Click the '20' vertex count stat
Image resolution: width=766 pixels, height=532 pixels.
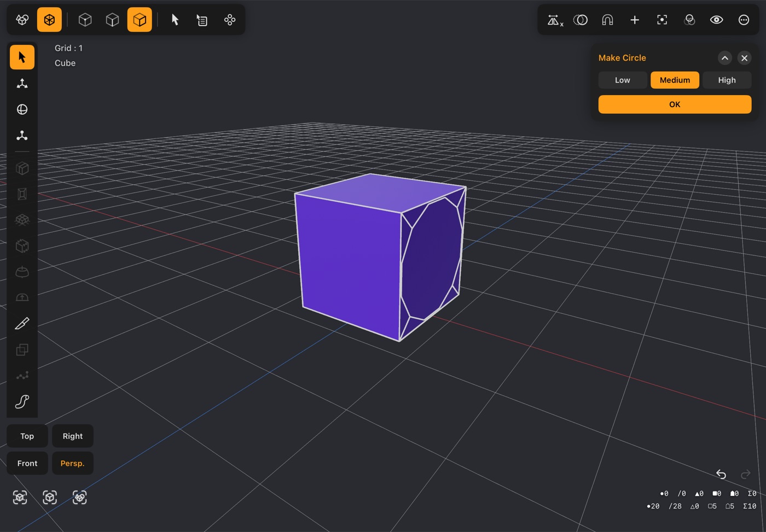(x=653, y=506)
